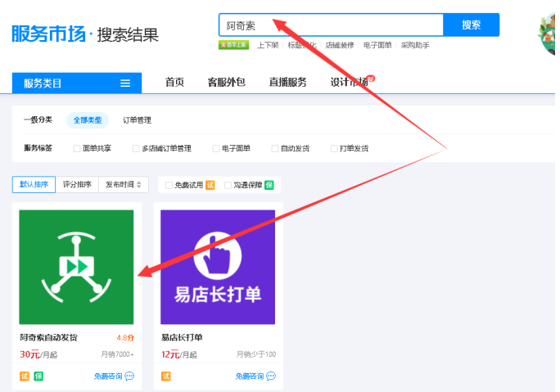The width and height of the screenshot is (560, 392).
Task: Choose the 店铺装修 hot keyword link
Action: point(340,45)
